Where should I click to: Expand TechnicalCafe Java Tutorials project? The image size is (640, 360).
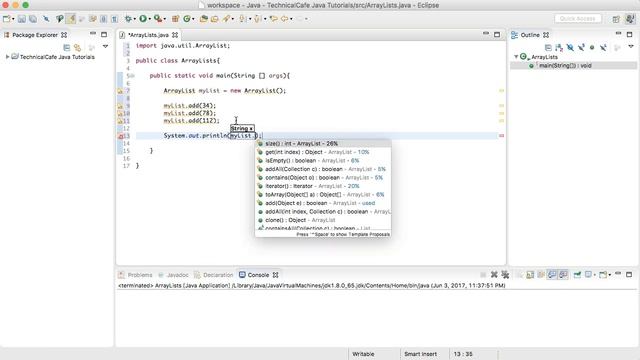tap(7, 57)
